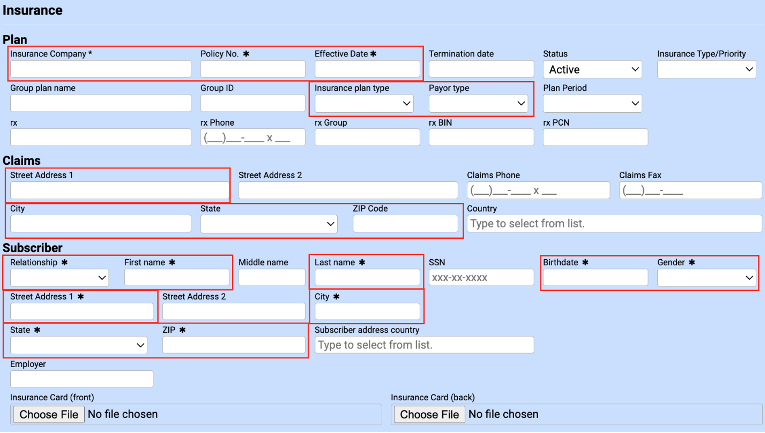The height and width of the screenshot is (433, 765).
Task: Click Choose File for Insurance Card (back)
Action: (x=429, y=414)
